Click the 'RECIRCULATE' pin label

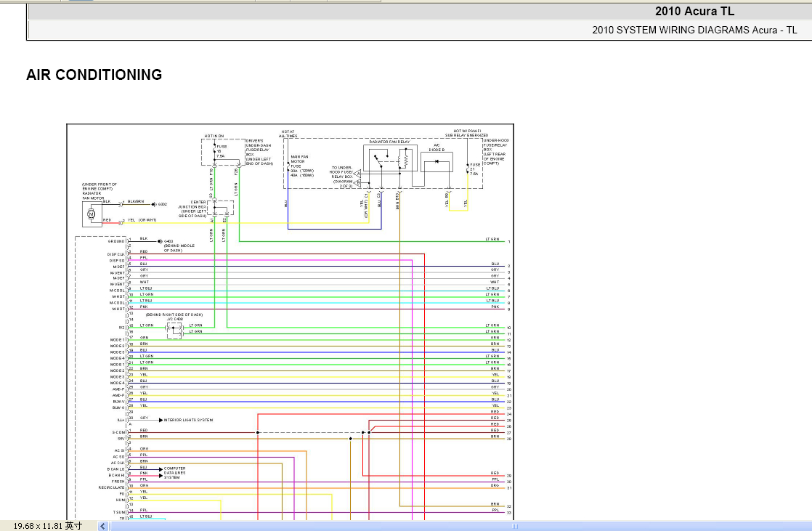click(x=112, y=487)
